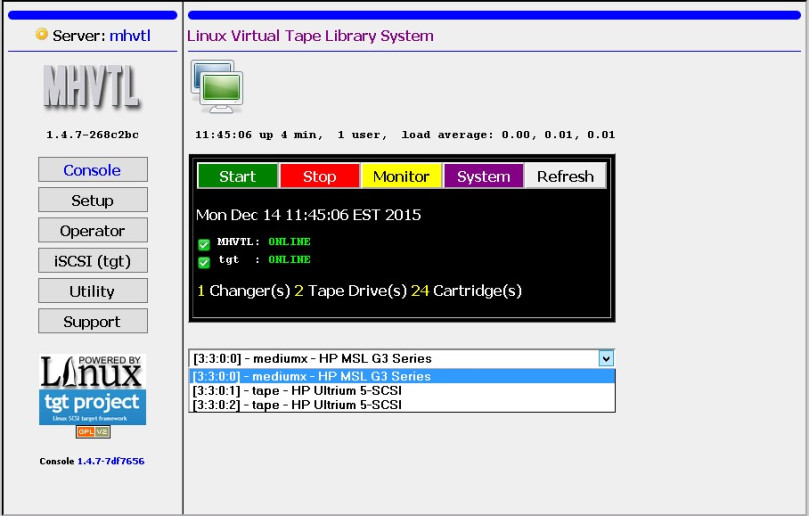Click the sun icon beside Server
The width and height of the screenshot is (809, 516).
tap(41, 35)
